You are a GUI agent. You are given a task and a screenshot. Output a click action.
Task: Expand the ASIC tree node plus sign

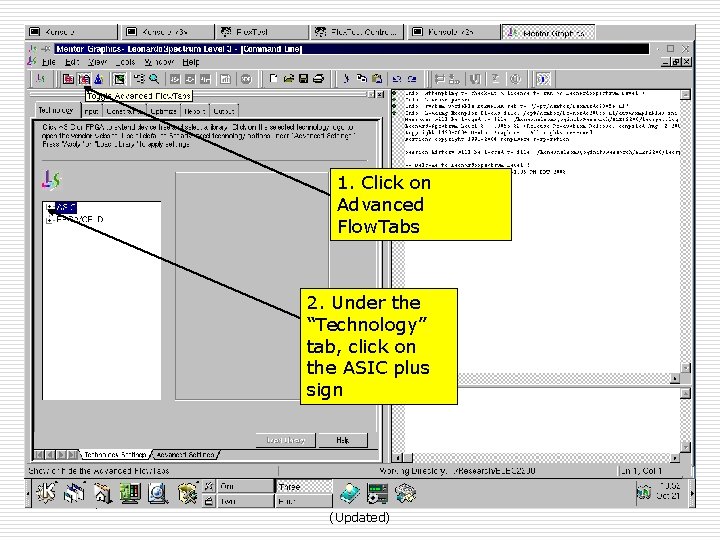(x=49, y=208)
